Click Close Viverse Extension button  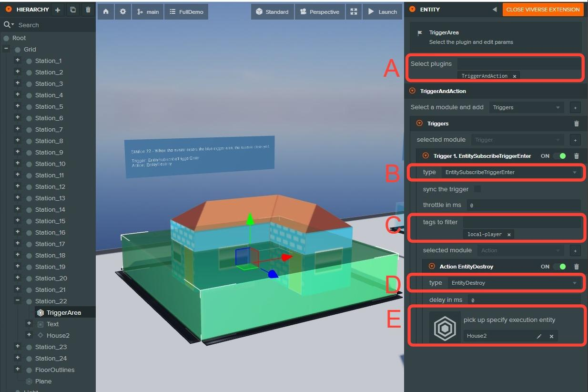tap(543, 10)
